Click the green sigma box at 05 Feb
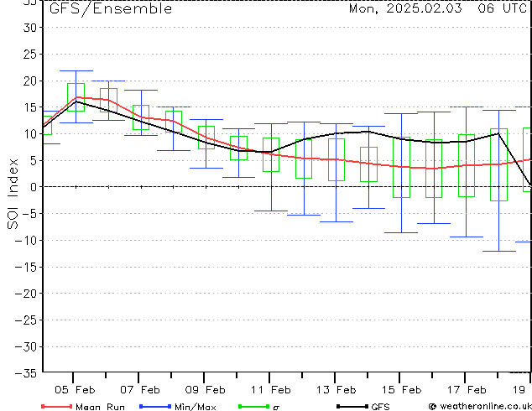 pos(76,97)
